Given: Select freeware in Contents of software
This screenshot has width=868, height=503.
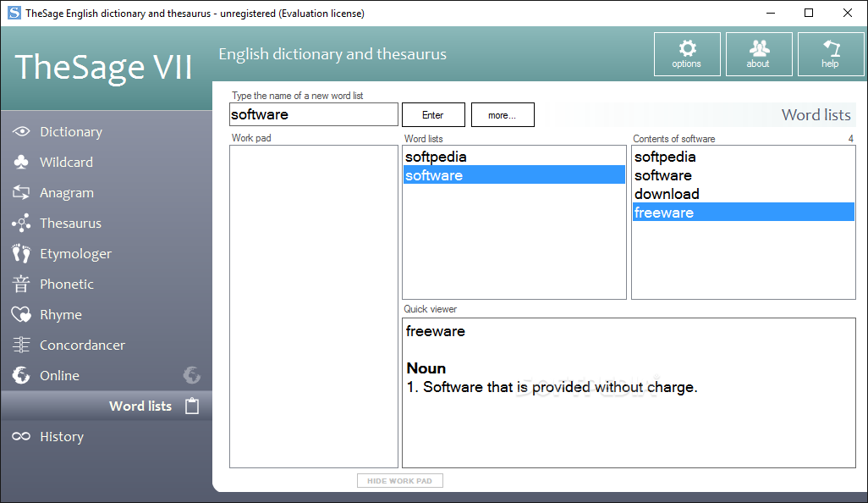Looking at the screenshot, I should click(744, 213).
